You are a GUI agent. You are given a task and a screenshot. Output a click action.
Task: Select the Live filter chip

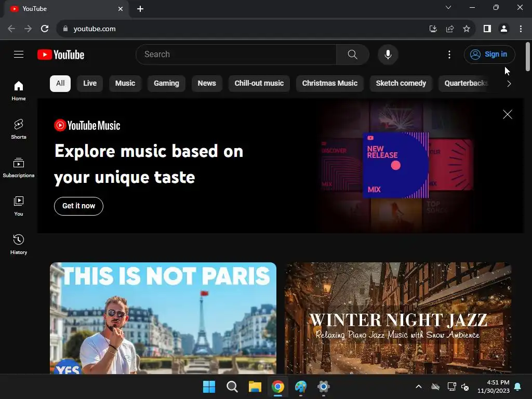tap(90, 84)
